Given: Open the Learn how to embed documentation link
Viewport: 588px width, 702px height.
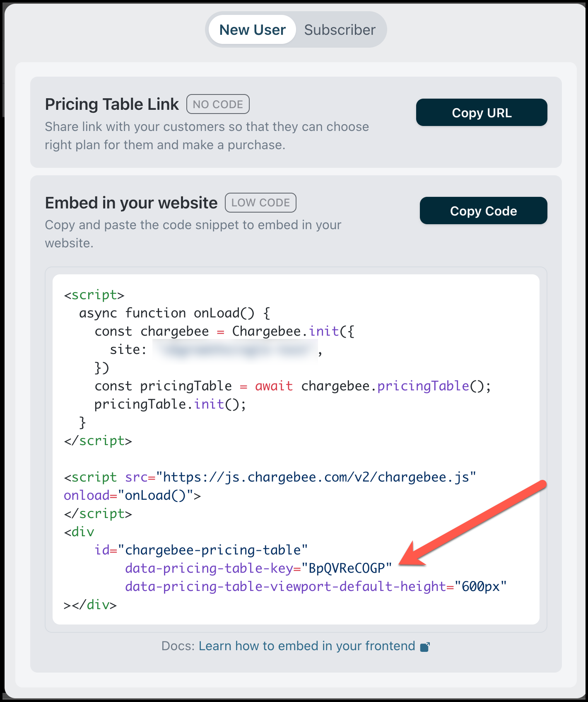Looking at the screenshot, I should tap(306, 646).
